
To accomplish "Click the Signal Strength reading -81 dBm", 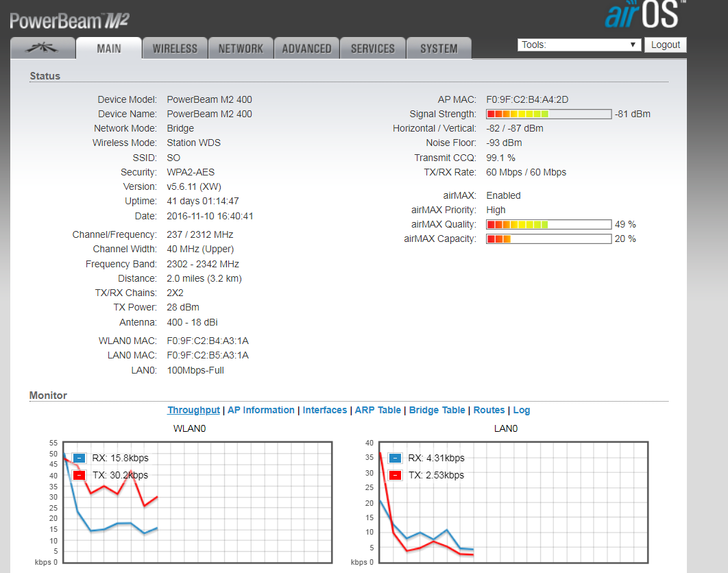I will pos(632,114).
